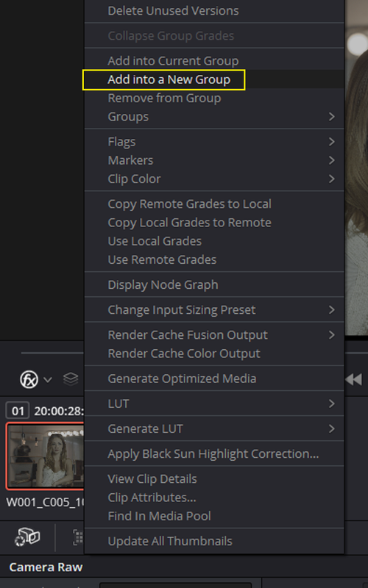
Task: Click Generate Optimized Media
Action: (x=214, y=379)
